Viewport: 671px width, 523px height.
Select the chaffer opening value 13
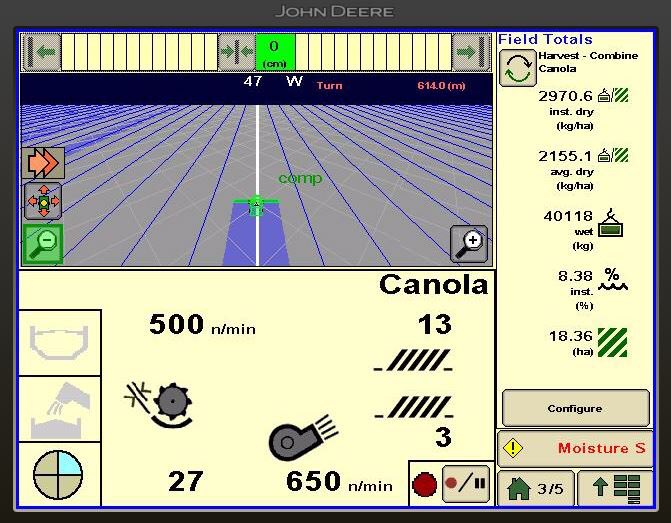pyautogui.click(x=435, y=324)
